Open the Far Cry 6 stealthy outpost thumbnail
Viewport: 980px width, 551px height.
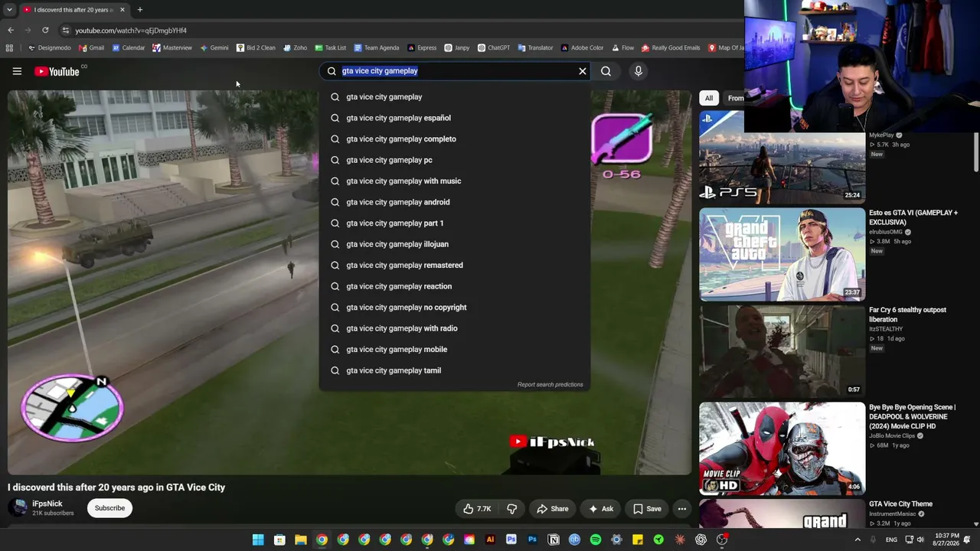tap(782, 352)
